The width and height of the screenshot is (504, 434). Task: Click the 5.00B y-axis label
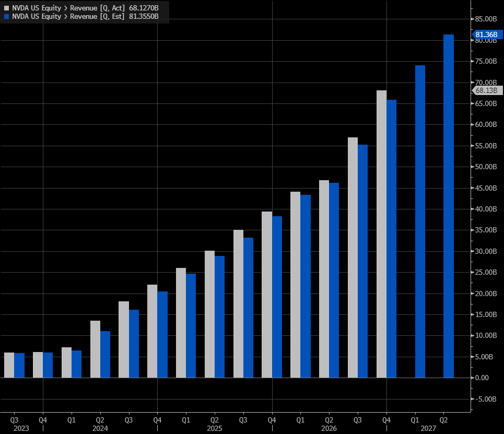(484, 357)
